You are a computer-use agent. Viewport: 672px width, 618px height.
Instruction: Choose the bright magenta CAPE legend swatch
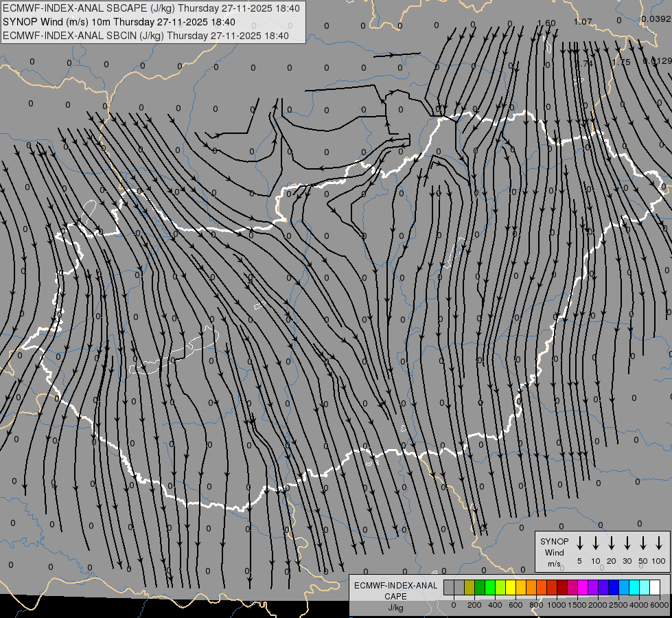[583, 587]
